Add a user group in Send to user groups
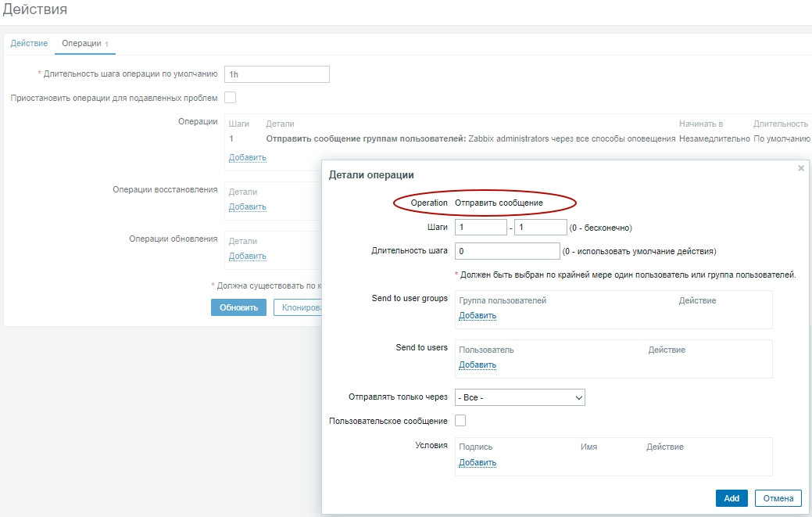The image size is (812, 517). tap(479, 316)
